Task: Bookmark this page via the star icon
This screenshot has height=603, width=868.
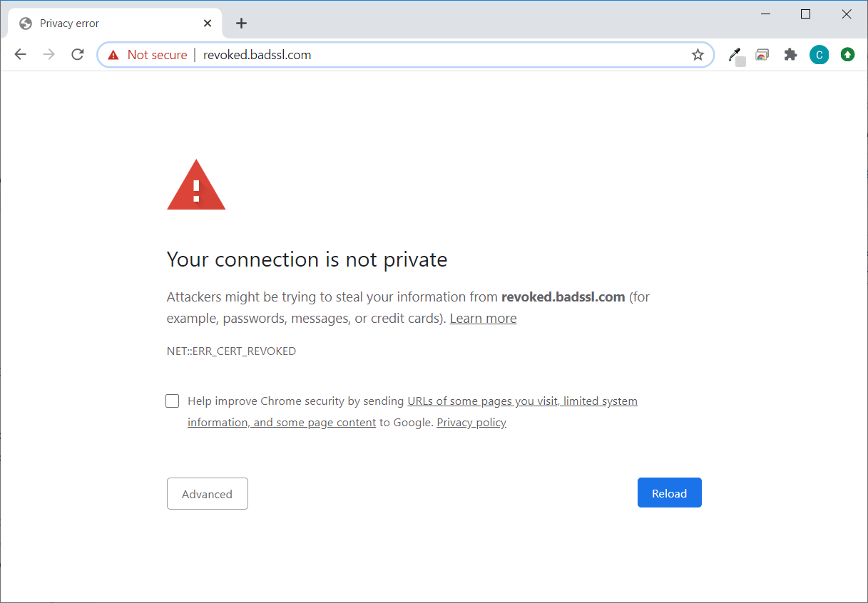Action: [x=698, y=54]
